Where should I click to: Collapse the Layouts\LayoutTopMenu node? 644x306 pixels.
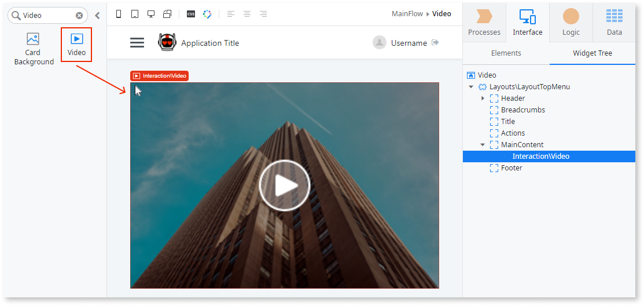471,87
